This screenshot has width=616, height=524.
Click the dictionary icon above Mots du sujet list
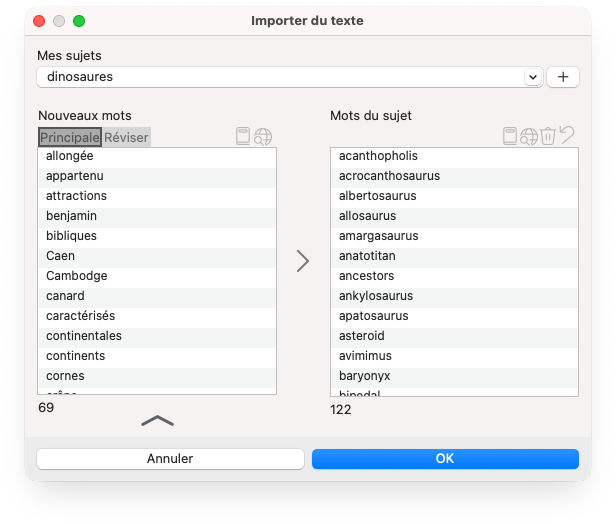click(x=510, y=137)
